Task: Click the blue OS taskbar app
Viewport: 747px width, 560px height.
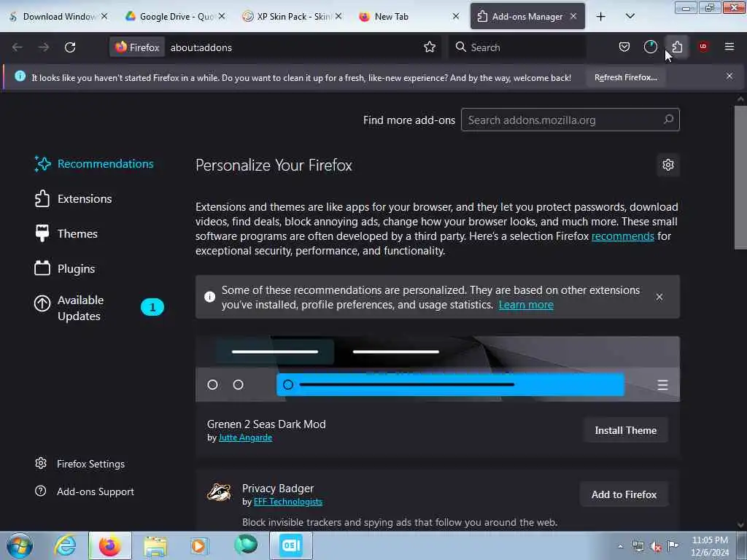Action: [x=290, y=545]
